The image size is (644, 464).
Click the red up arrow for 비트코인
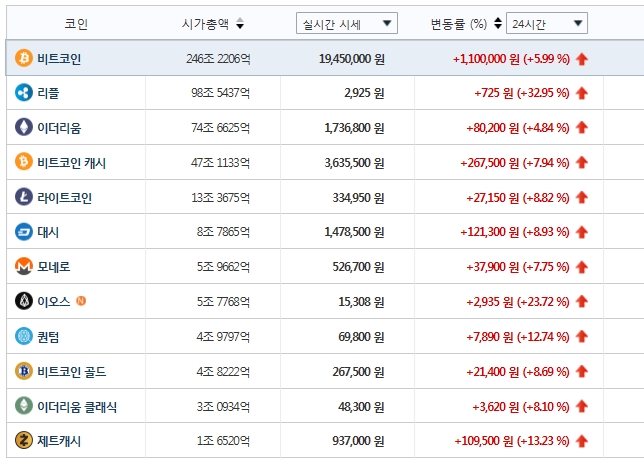pyautogui.click(x=582, y=59)
